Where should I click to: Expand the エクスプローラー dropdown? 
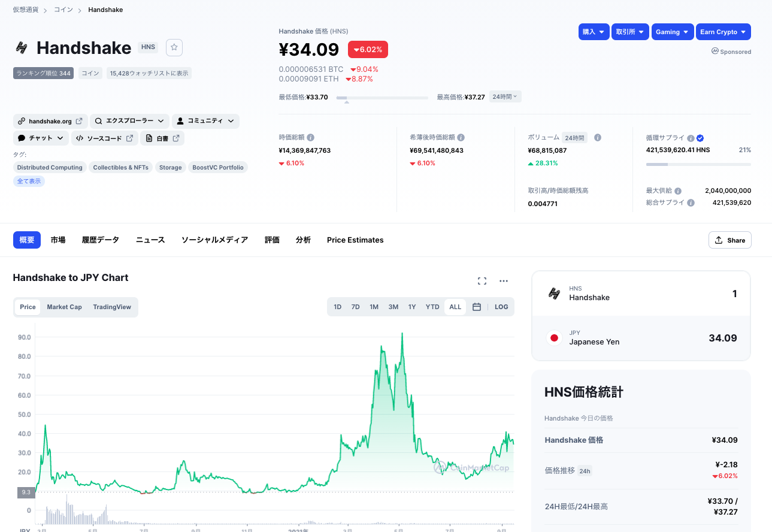[x=130, y=121]
